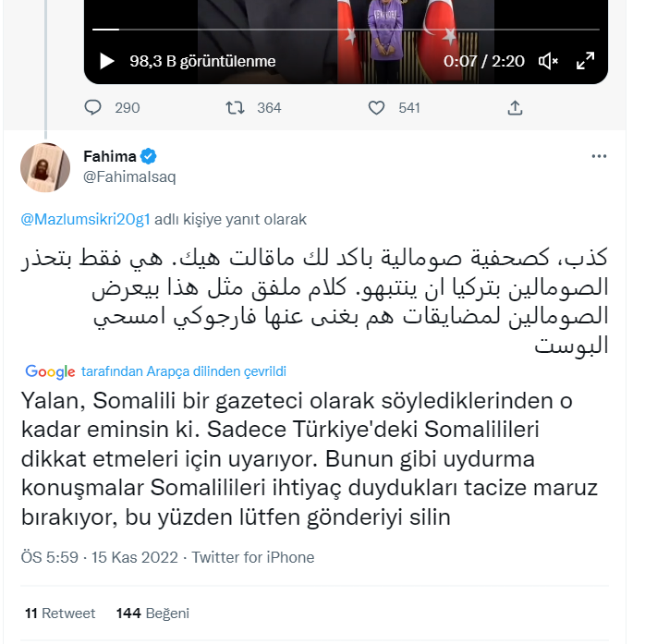Unmute the video sound
The width and height of the screenshot is (657, 644).
click(x=548, y=61)
